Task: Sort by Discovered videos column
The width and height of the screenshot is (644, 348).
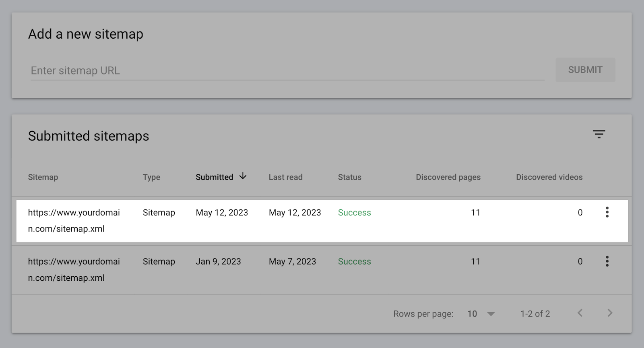Action: pos(549,177)
